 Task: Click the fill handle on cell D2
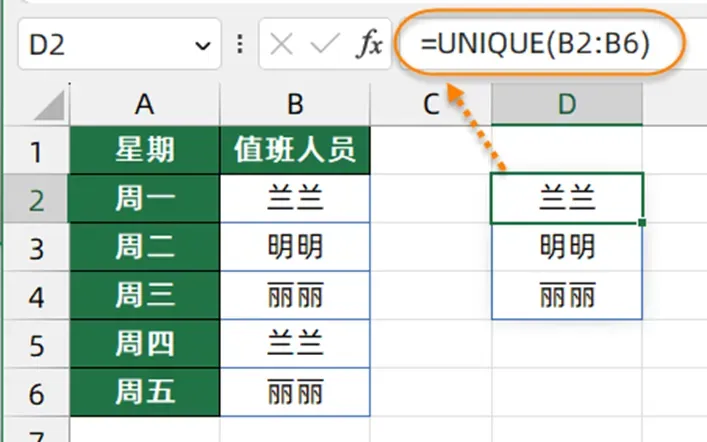pyautogui.click(x=642, y=222)
